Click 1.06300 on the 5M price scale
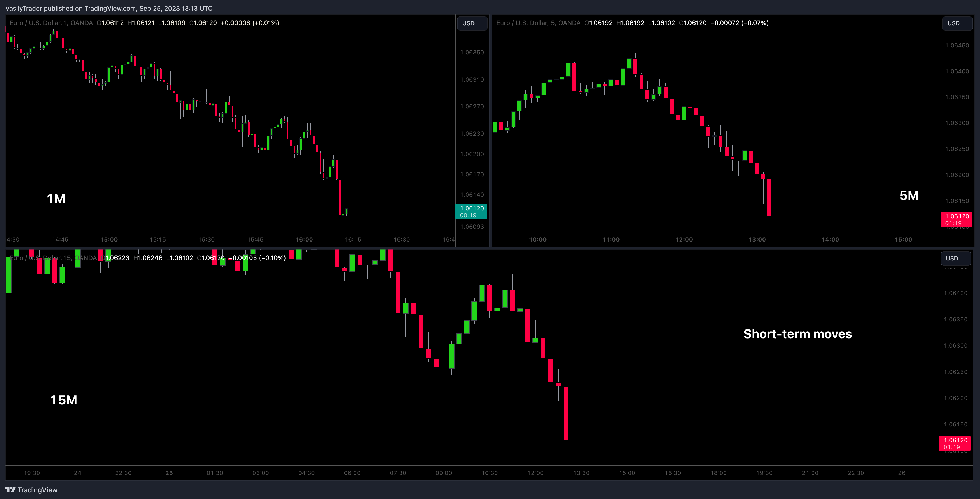The image size is (980, 499). pyautogui.click(x=957, y=123)
